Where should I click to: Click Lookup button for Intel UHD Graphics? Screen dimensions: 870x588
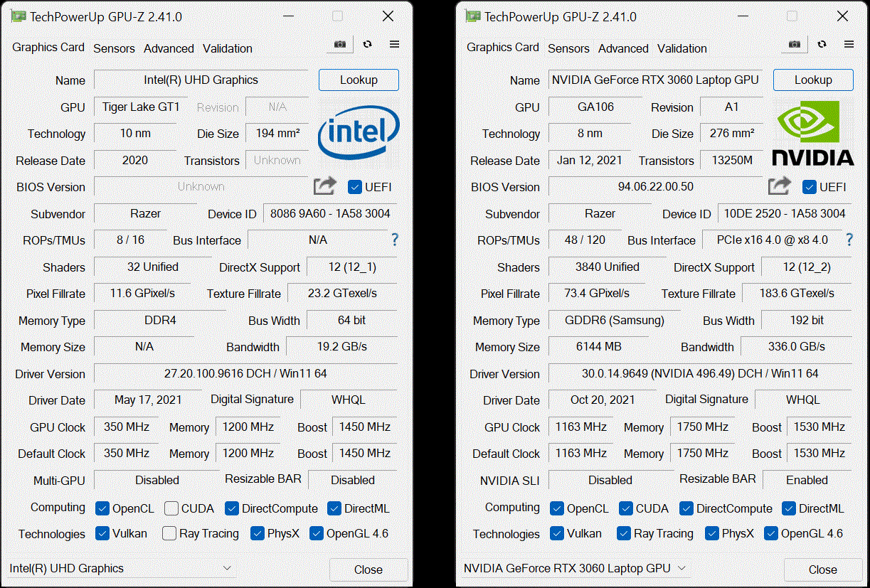359,80
